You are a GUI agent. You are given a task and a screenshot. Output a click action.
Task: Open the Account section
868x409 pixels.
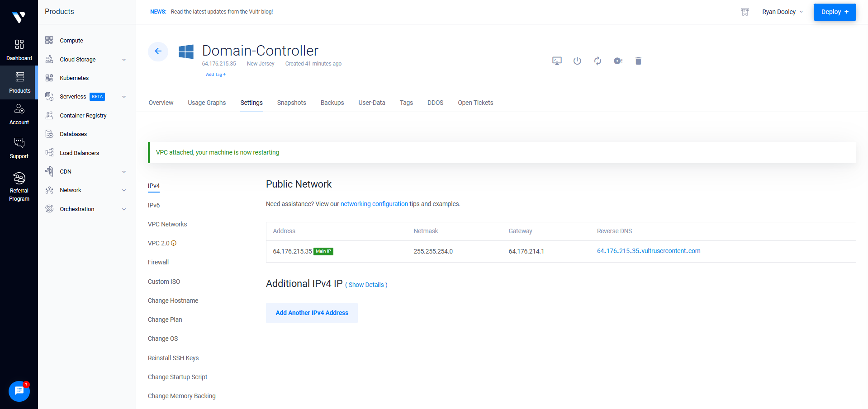19,114
